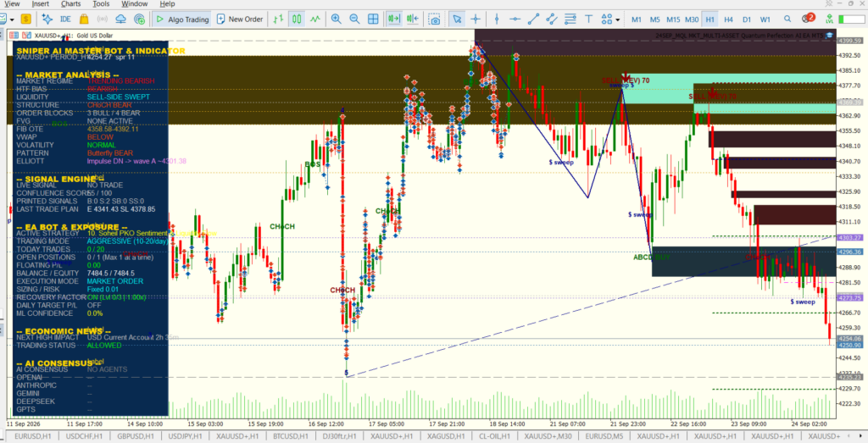Open the Charts menu
The image size is (868, 443).
pos(71,4)
